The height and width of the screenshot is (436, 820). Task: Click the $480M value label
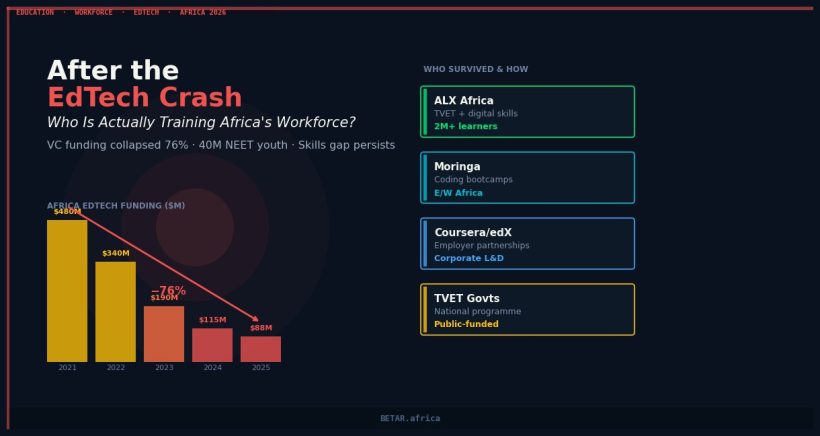(67, 212)
